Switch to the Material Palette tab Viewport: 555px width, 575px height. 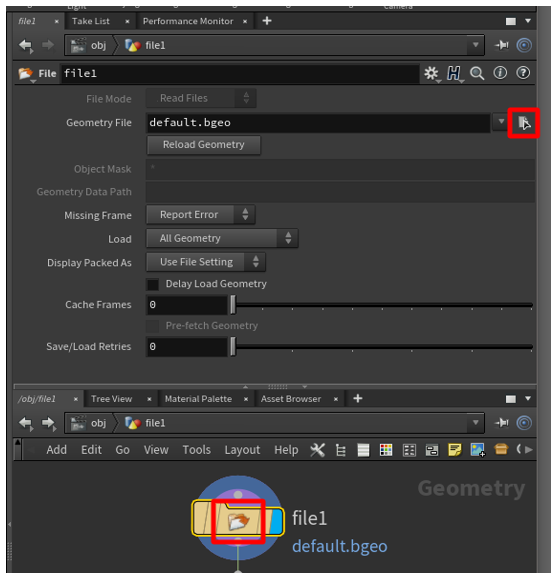click(198, 399)
